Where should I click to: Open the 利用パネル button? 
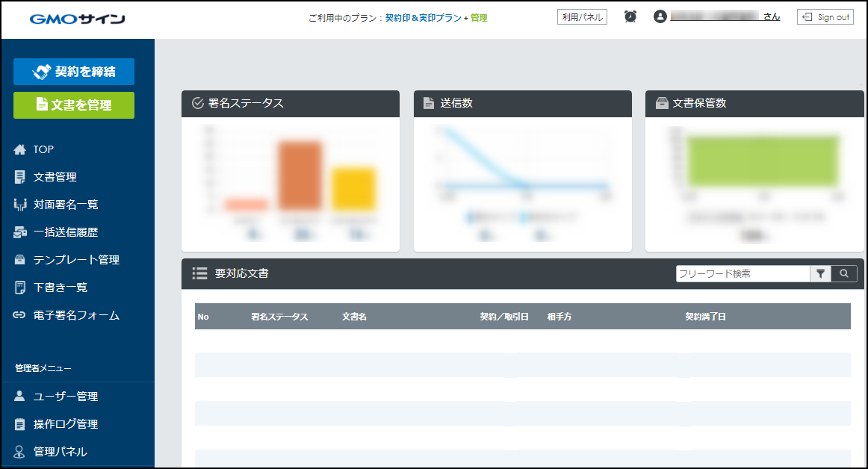[582, 17]
